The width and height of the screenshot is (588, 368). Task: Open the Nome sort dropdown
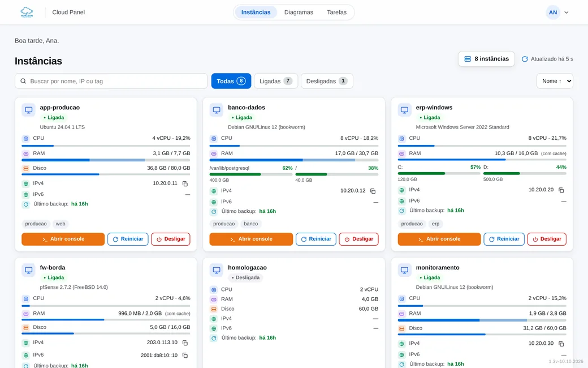pos(555,81)
